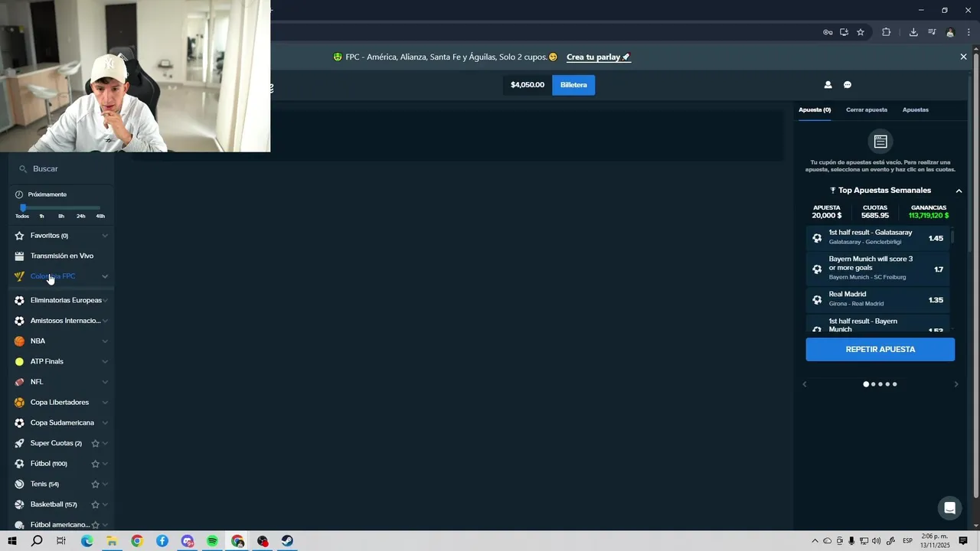Click Favoritos star icon in sidebar
Screen dimensions: 980x551
[19, 236]
